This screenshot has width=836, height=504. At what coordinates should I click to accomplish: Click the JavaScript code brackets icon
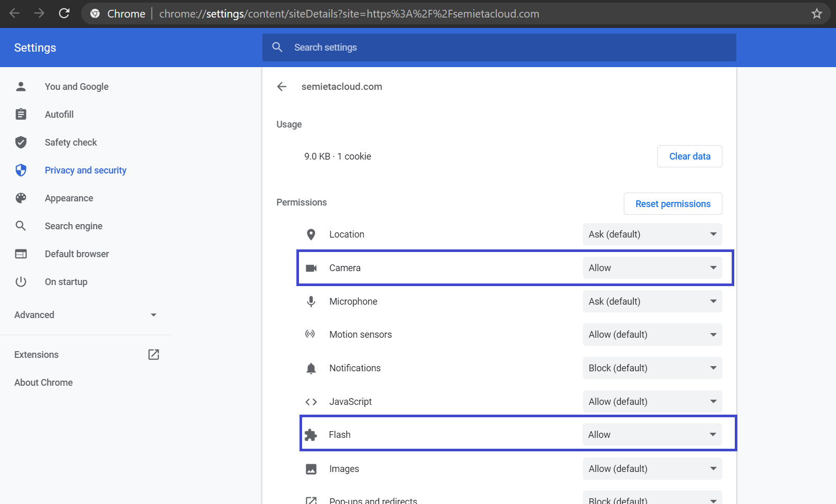click(x=311, y=402)
